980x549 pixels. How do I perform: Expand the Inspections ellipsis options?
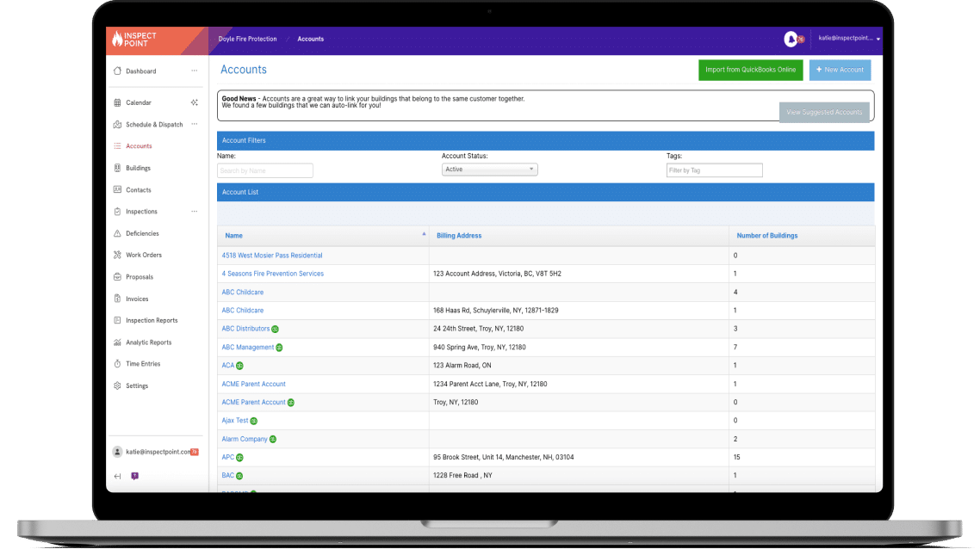point(195,211)
